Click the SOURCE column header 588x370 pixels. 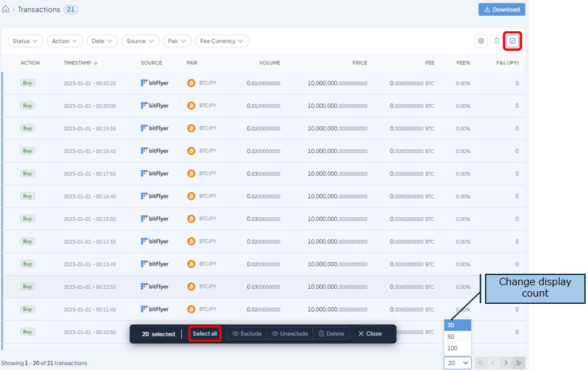point(152,63)
